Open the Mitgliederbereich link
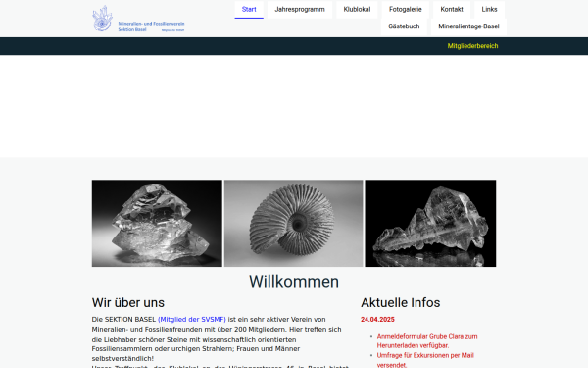This screenshot has width=588, height=368. (472, 46)
